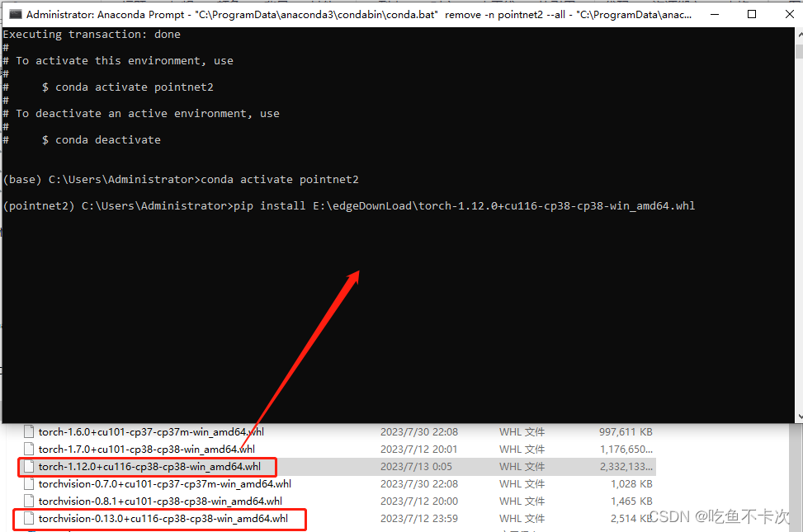The image size is (803, 532).
Task: Click the file icon of torchvision-0.8.1 whl
Action: click(x=29, y=501)
